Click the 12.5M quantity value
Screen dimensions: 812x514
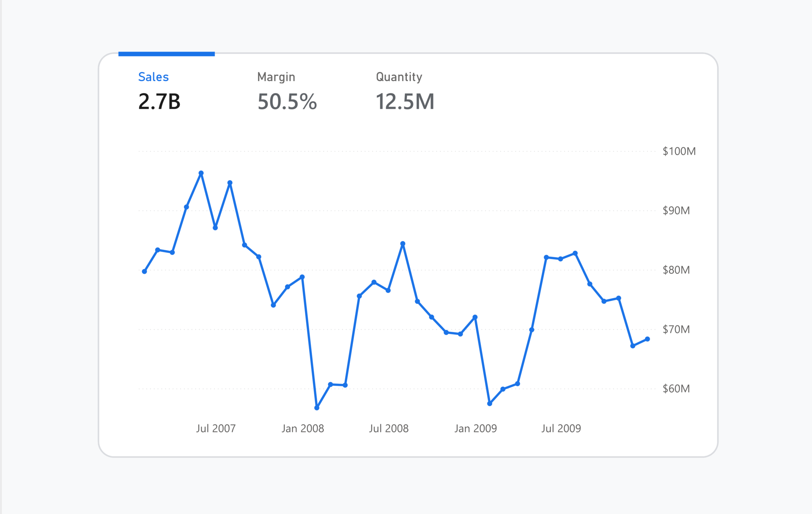(405, 102)
